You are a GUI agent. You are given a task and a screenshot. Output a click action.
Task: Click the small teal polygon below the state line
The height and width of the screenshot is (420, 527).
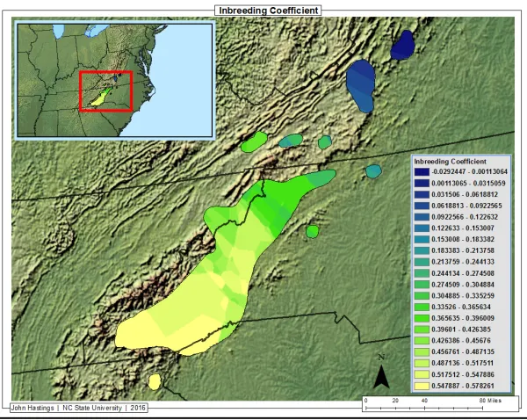pyautogui.click(x=373, y=171)
